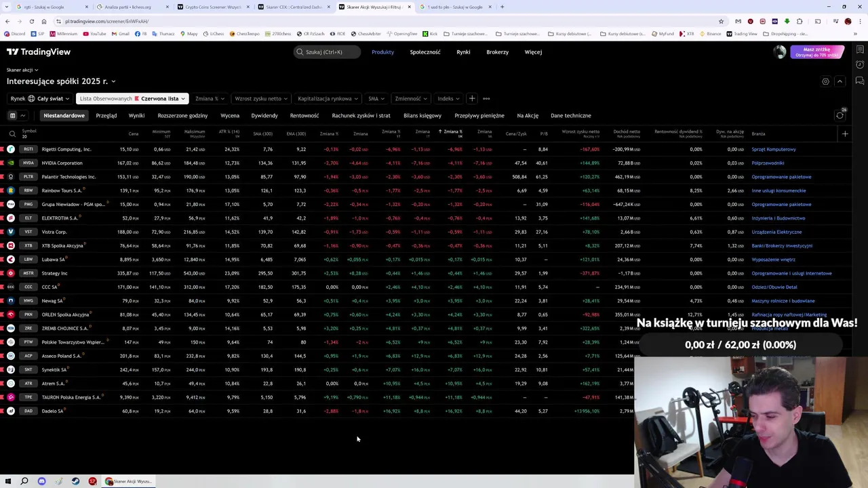Click the red flag of the RGTI row

click(2, 149)
